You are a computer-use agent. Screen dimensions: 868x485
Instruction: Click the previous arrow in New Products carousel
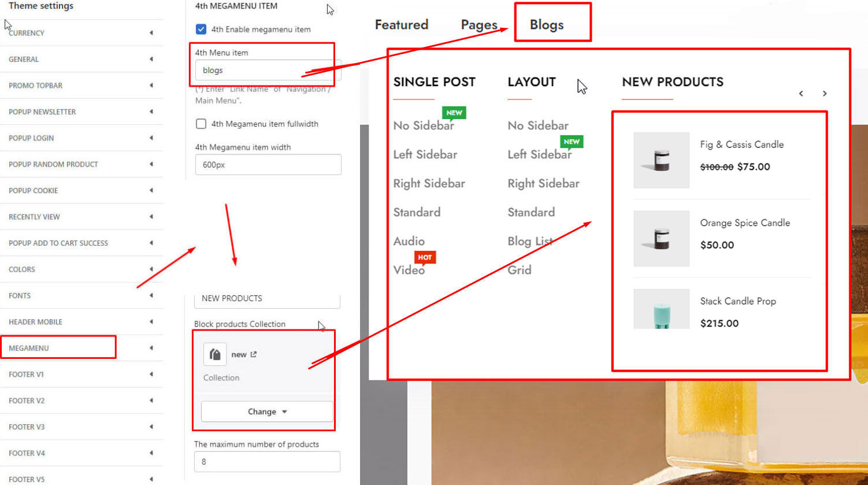[801, 94]
